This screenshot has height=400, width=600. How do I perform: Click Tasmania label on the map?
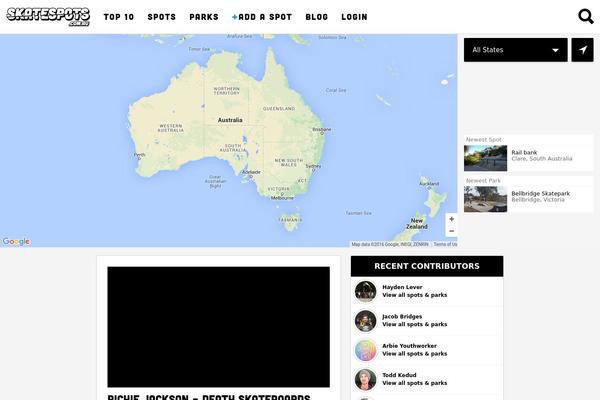point(290,220)
